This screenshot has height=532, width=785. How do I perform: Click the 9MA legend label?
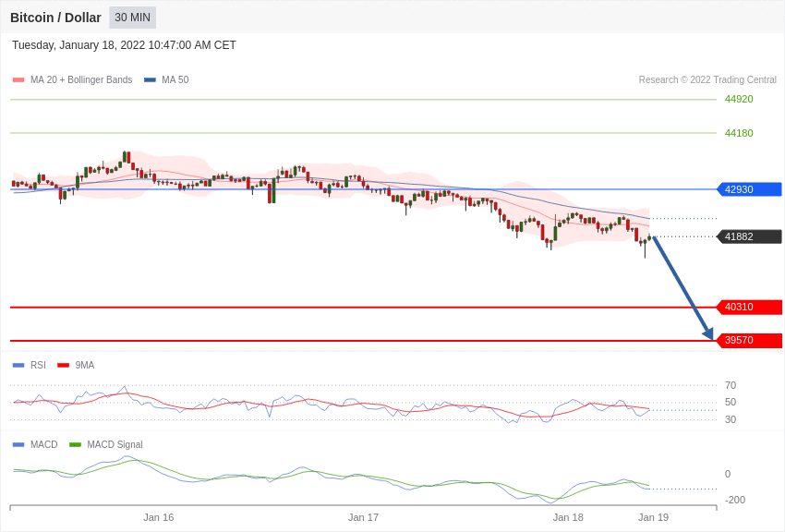(85, 366)
